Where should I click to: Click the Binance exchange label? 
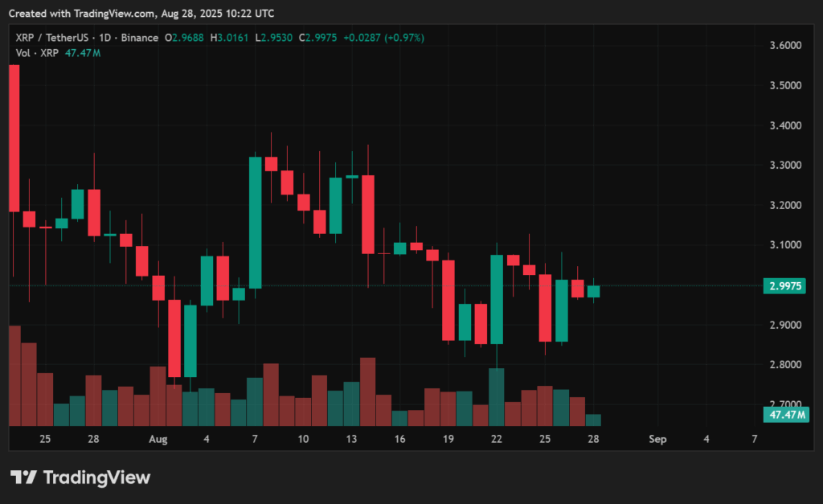[138, 38]
